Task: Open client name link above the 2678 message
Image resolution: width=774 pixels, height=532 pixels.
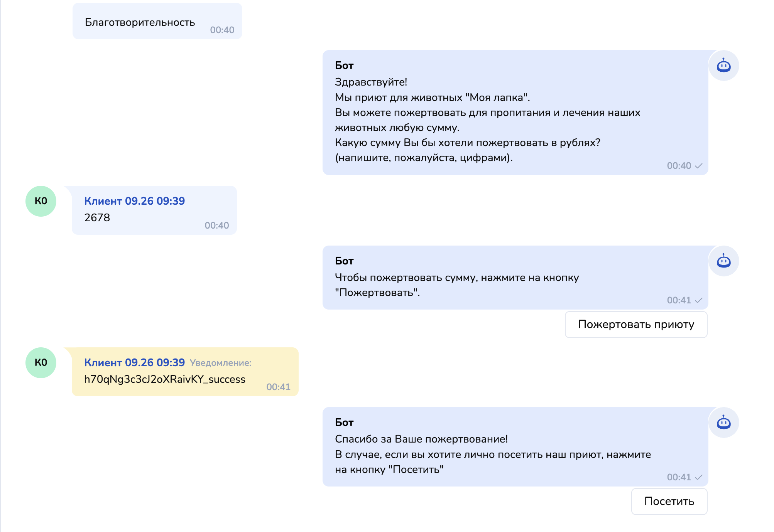Action: tap(134, 201)
